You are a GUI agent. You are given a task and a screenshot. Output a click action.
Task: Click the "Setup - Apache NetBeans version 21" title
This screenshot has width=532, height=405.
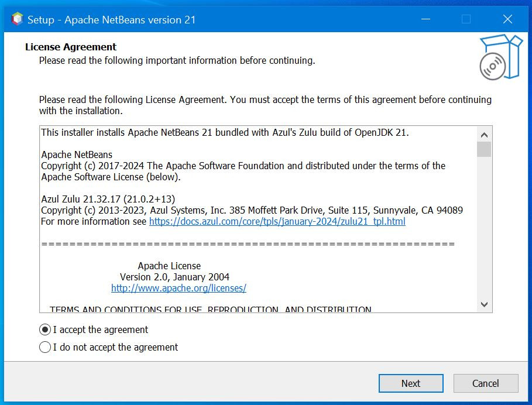[111, 20]
